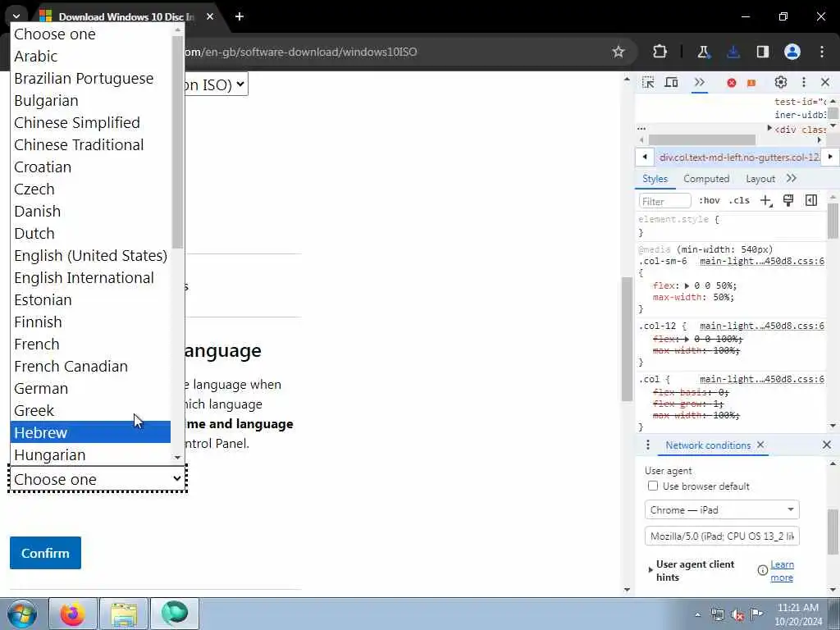The width and height of the screenshot is (840, 630).
Task: Launch Firefox from the taskbar
Action: [x=73, y=614]
